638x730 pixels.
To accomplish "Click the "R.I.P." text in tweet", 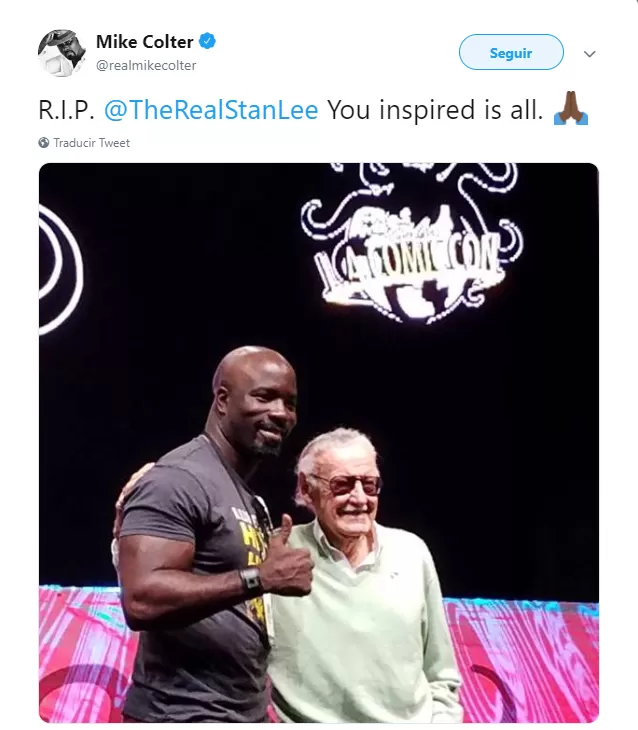I will [x=66, y=110].
